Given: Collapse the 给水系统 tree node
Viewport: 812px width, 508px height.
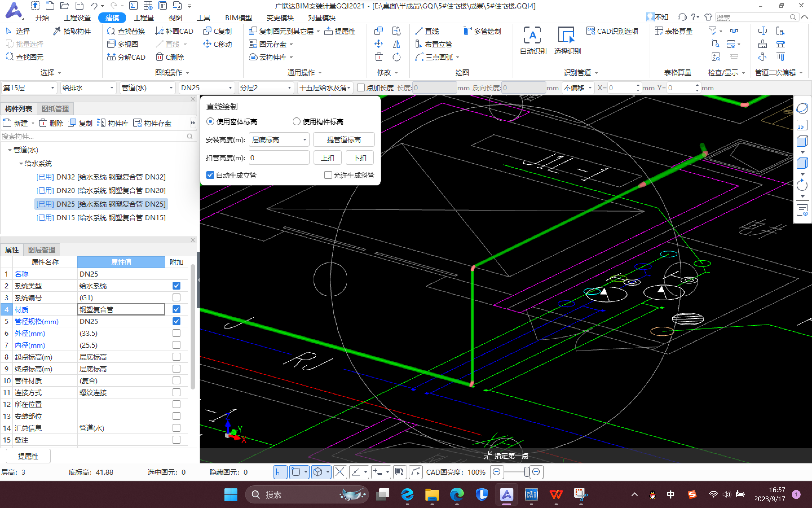Looking at the screenshot, I should click(21, 164).
